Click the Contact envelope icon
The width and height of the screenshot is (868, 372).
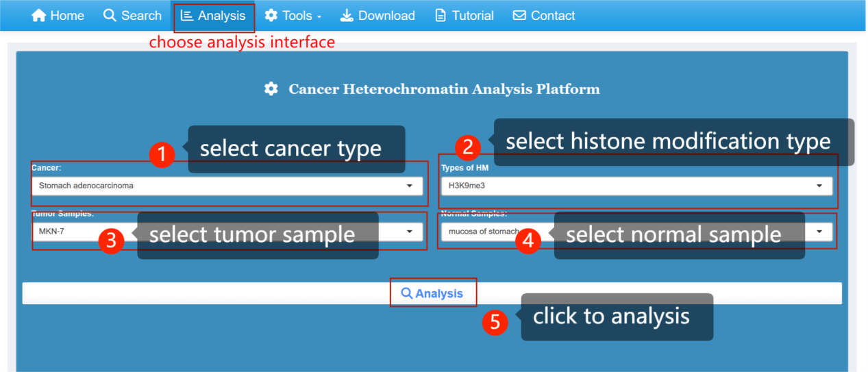pyautogui.click(x=520, y=15)
